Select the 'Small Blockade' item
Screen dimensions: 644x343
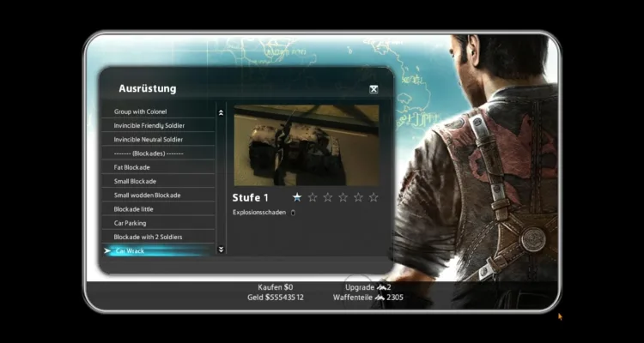158,181
